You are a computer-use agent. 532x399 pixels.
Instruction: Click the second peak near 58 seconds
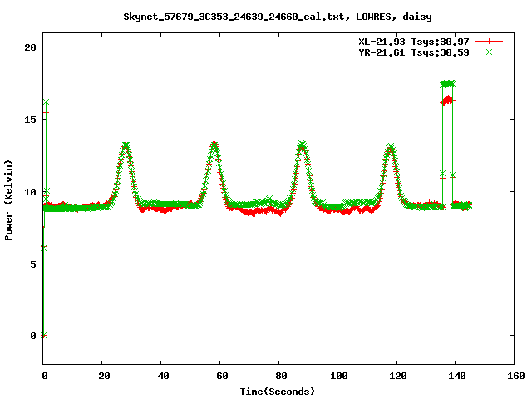click(x=214, y=145)
